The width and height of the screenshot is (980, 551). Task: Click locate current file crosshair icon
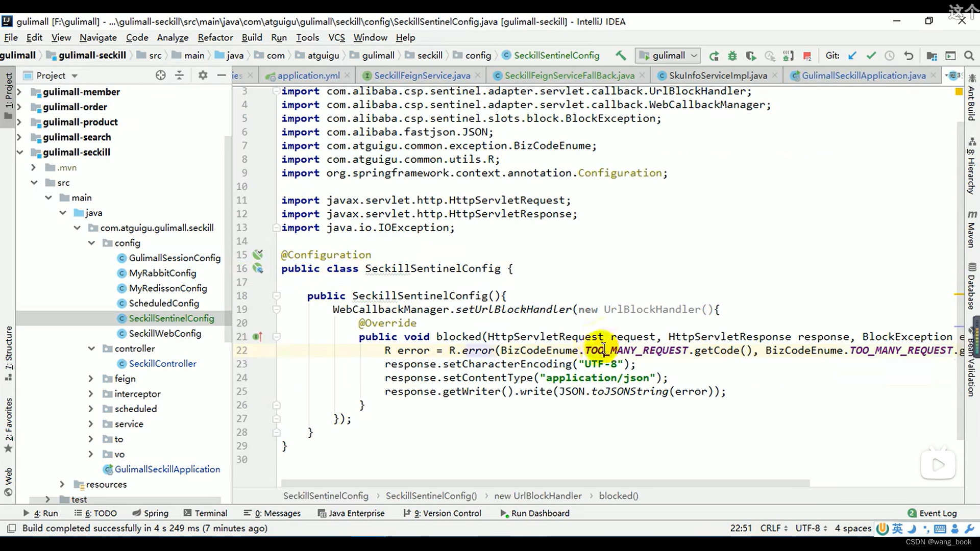pyautogui.click(x=160, y=75)
